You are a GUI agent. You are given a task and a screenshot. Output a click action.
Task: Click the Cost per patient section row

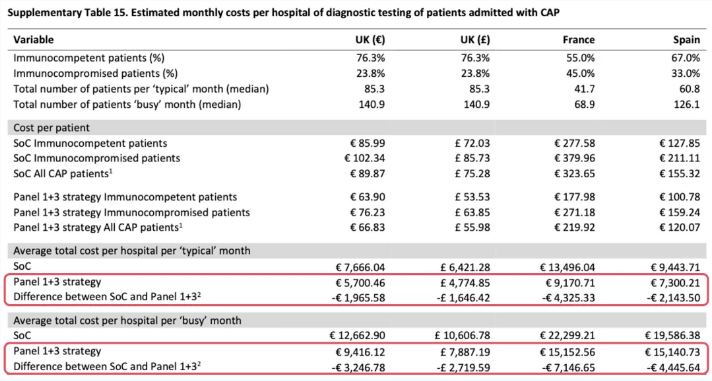click(357, 128)
